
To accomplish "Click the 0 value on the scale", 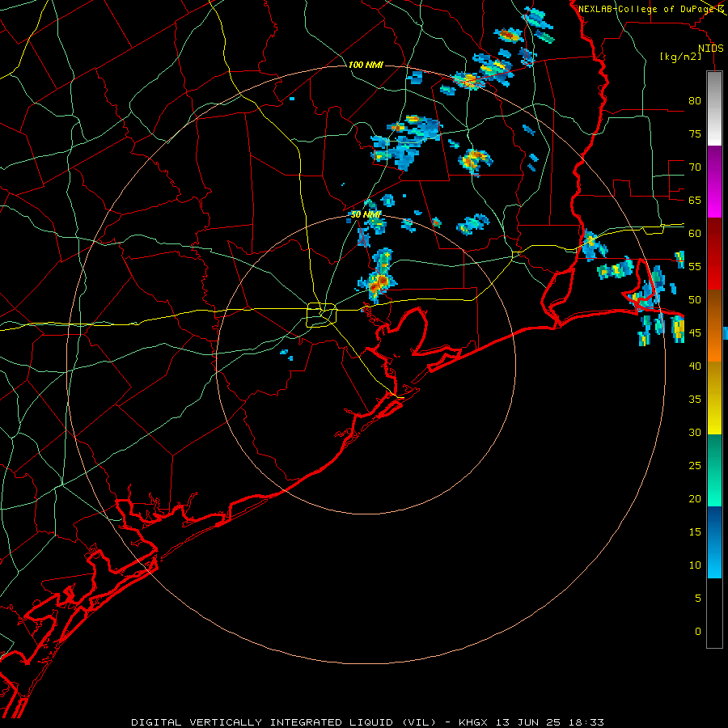I will click(698, 632).
